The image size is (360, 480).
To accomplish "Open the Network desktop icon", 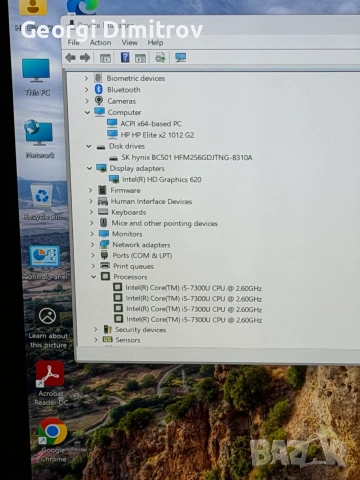I will pyautogui.click(x=40, y=139).
